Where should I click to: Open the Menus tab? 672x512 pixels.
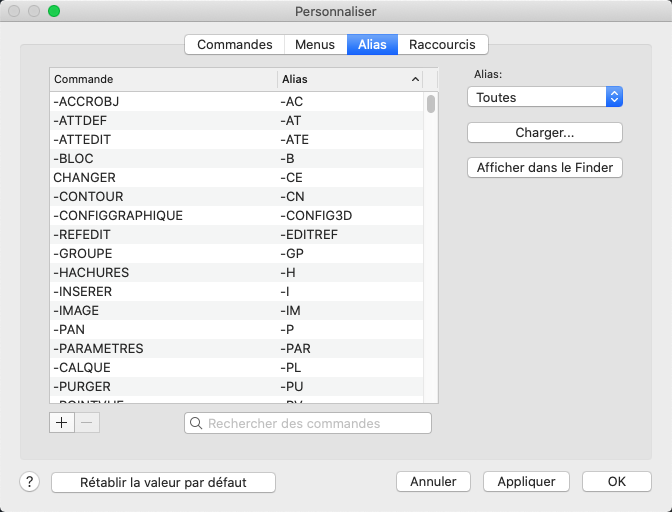coord(315,45)
